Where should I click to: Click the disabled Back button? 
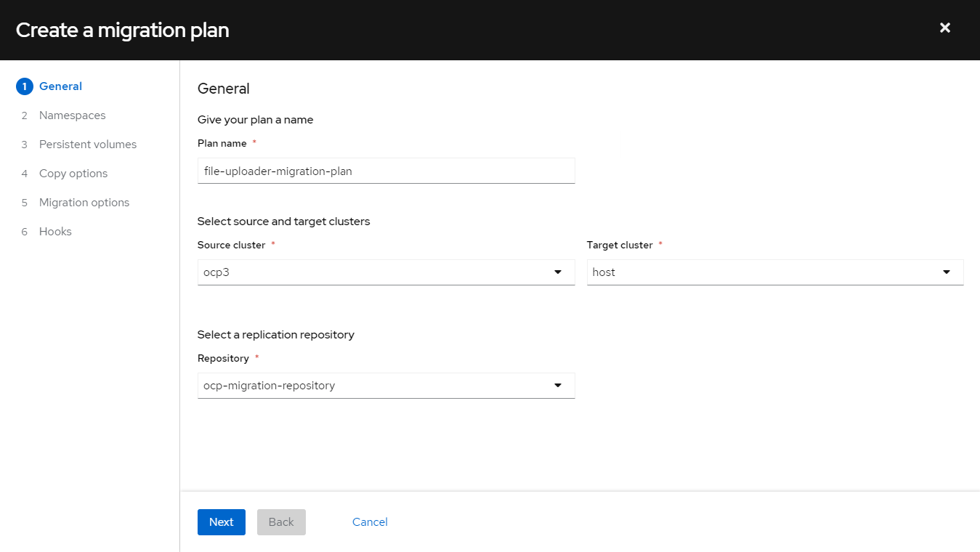(281, 521)
